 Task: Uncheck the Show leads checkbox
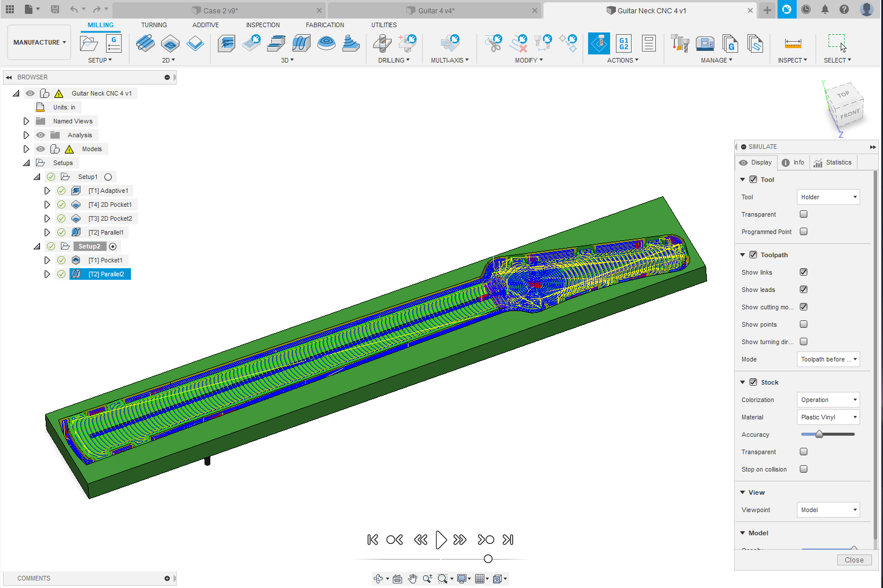pyautogui.click(x=804, y=290)
